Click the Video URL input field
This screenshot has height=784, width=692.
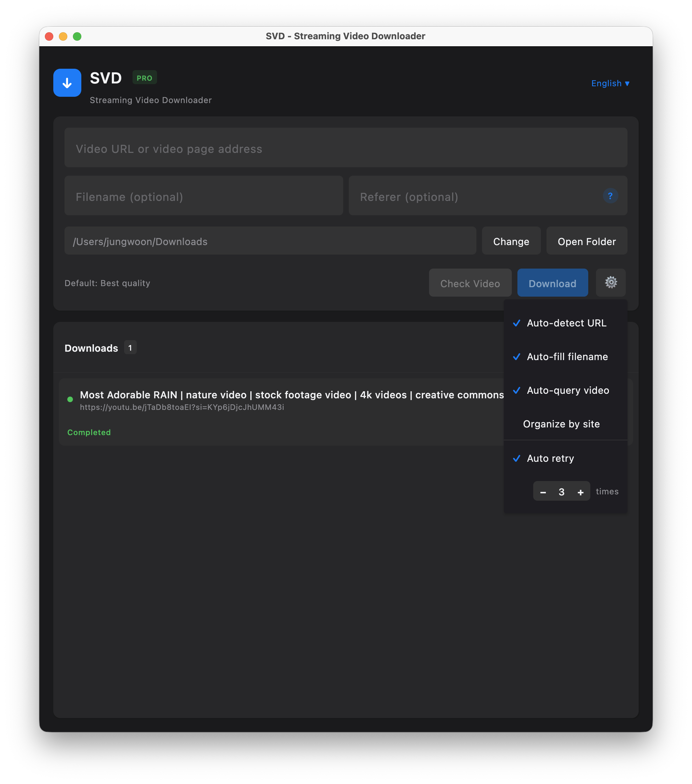[345, 148]
